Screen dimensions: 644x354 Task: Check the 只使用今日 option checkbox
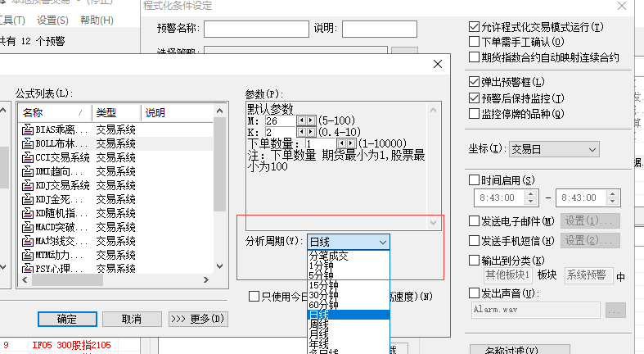[x=254, y=297]
